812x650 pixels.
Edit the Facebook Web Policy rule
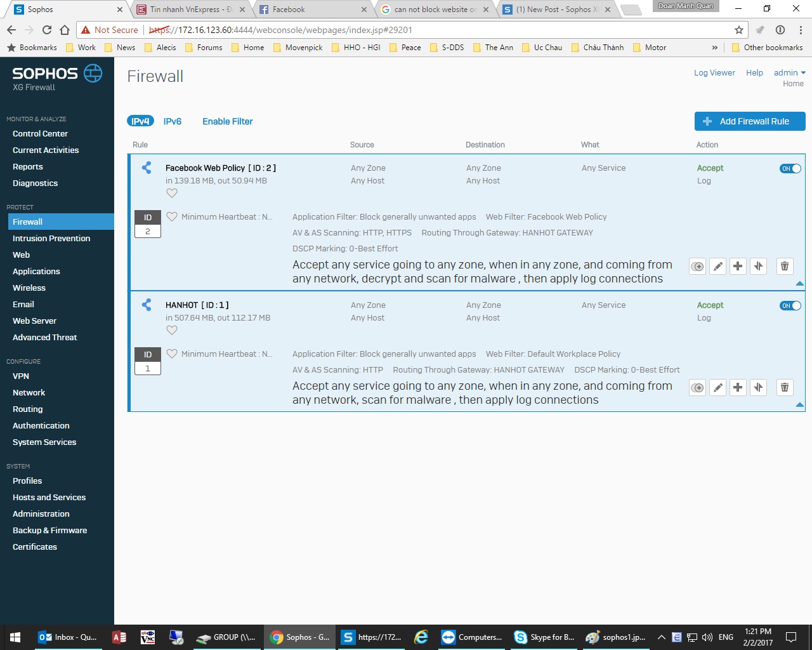pyautogui.click(x=717, y=267)
